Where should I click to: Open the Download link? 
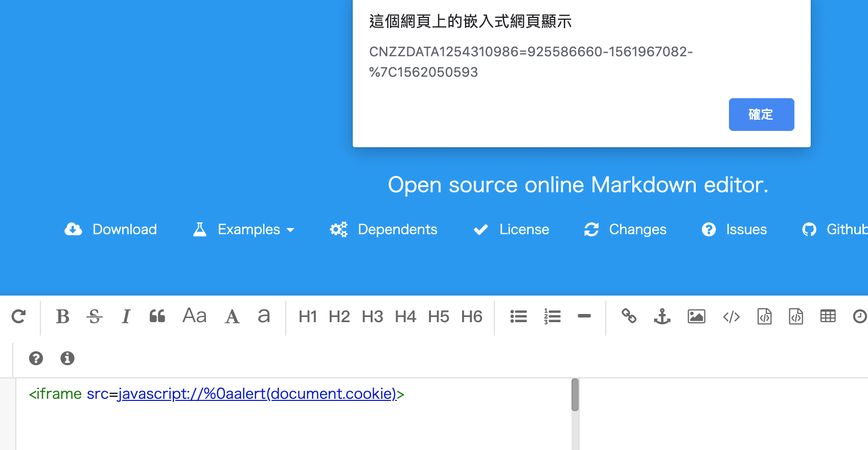111,229
